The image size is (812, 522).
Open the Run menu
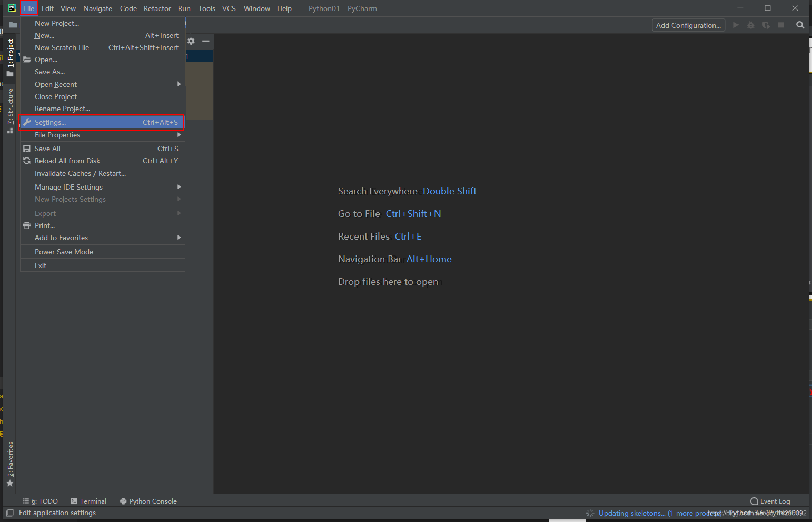(184, 8)
